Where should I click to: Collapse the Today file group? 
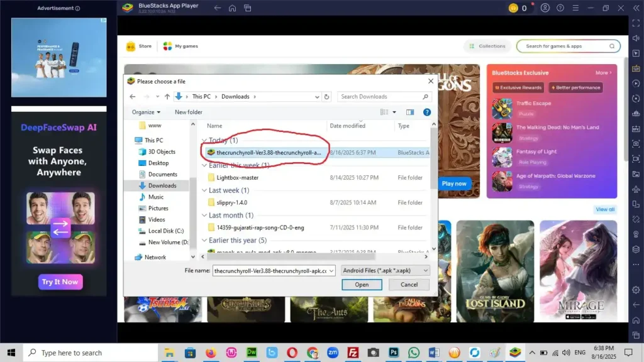(x=204, y=141)
